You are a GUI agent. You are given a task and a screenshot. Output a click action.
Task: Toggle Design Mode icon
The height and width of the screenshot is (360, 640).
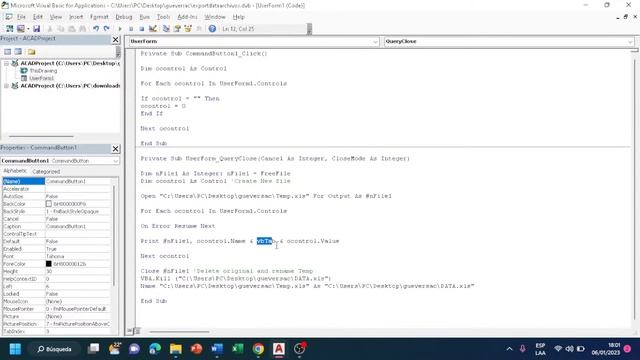153,29
